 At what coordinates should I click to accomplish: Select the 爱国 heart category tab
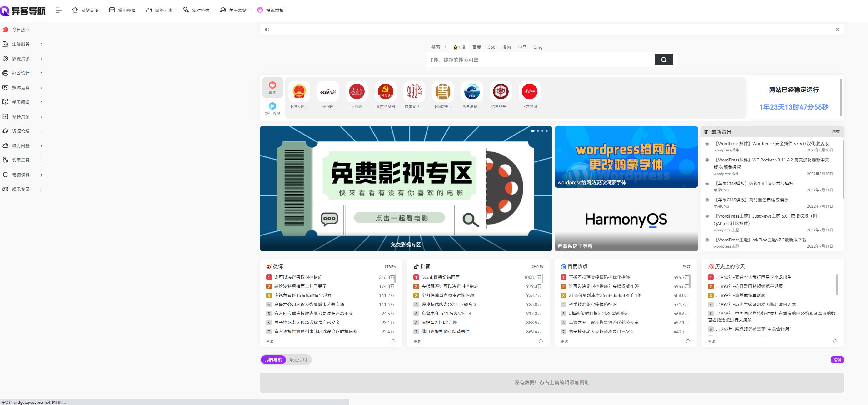[272, 87]
